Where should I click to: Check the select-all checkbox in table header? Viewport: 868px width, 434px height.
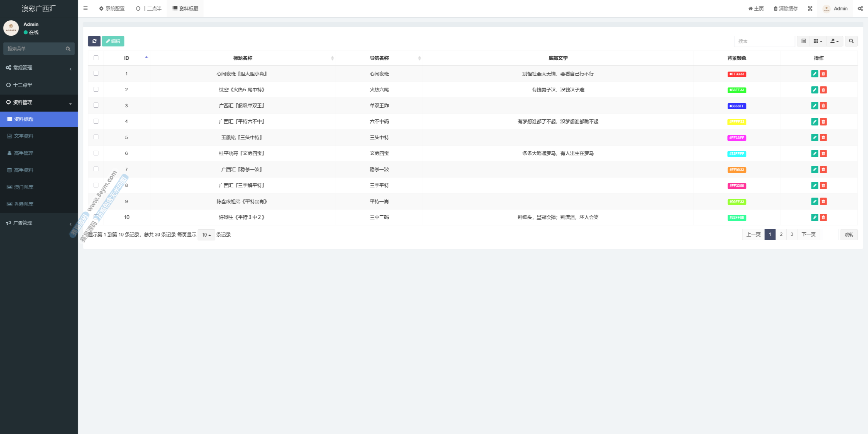[x=96, y=58]
